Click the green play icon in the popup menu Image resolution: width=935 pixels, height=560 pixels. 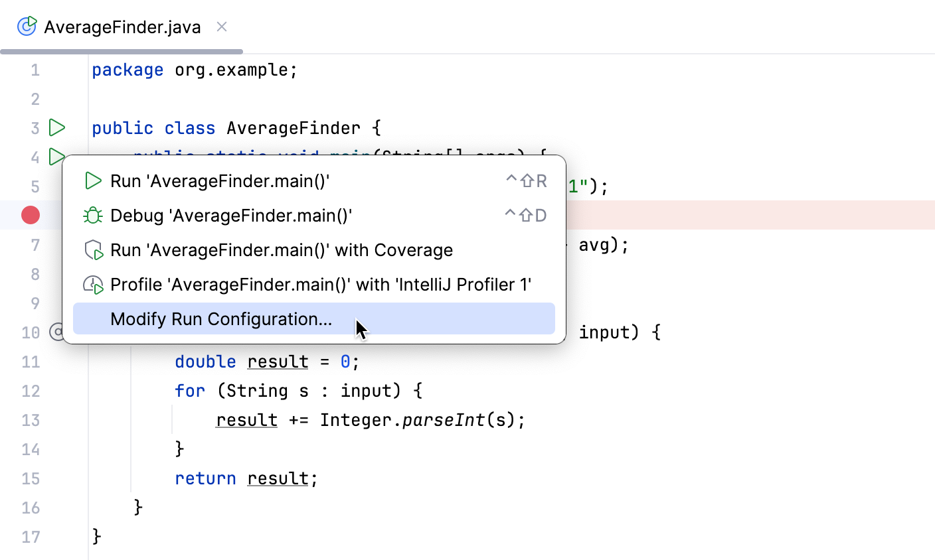pyautogui.click(x=93, y=181)
